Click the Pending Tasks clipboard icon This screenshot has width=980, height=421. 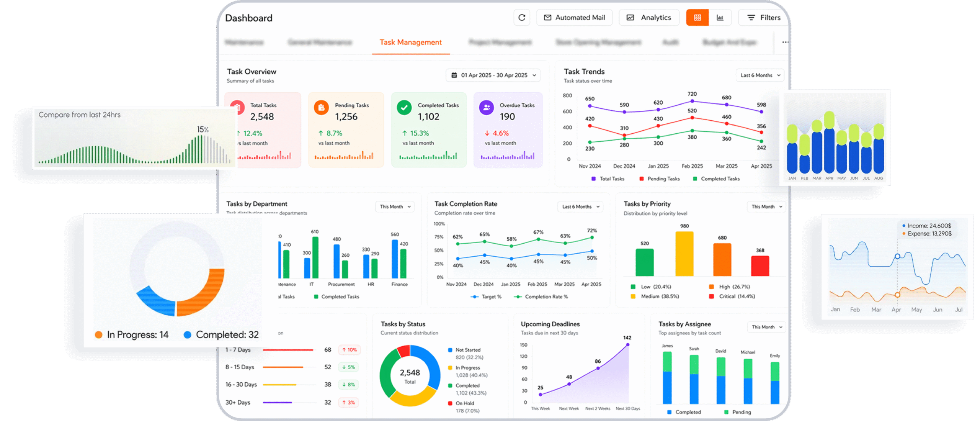[321, 107]
